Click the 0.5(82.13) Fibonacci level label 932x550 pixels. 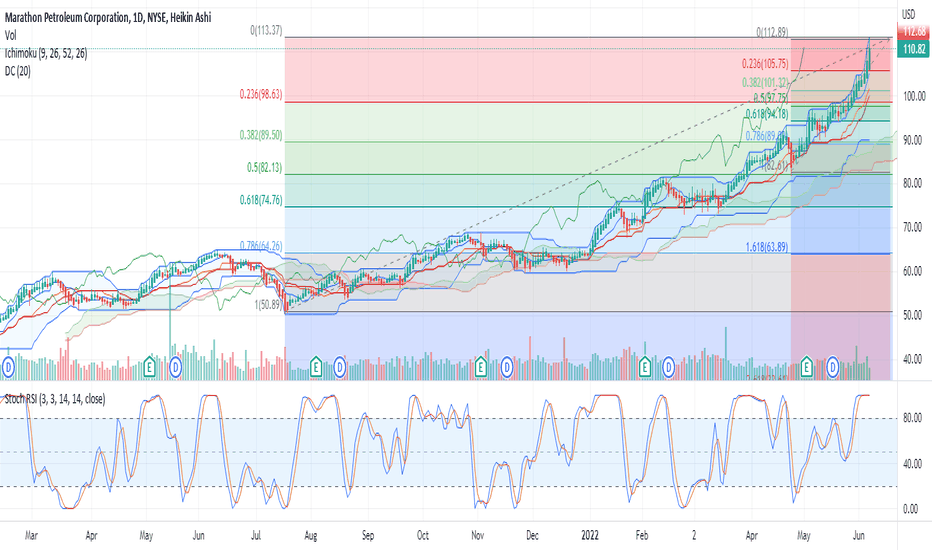pos(265,168)
